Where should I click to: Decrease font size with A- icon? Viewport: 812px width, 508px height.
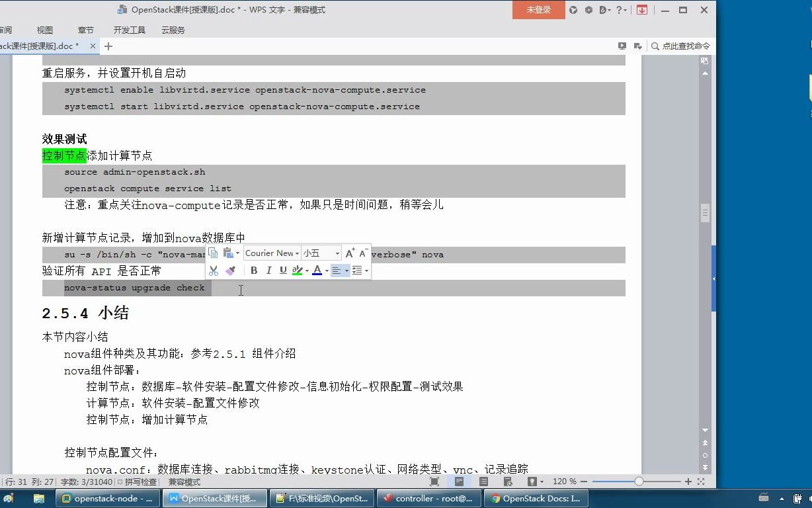[x=362, y=253]
